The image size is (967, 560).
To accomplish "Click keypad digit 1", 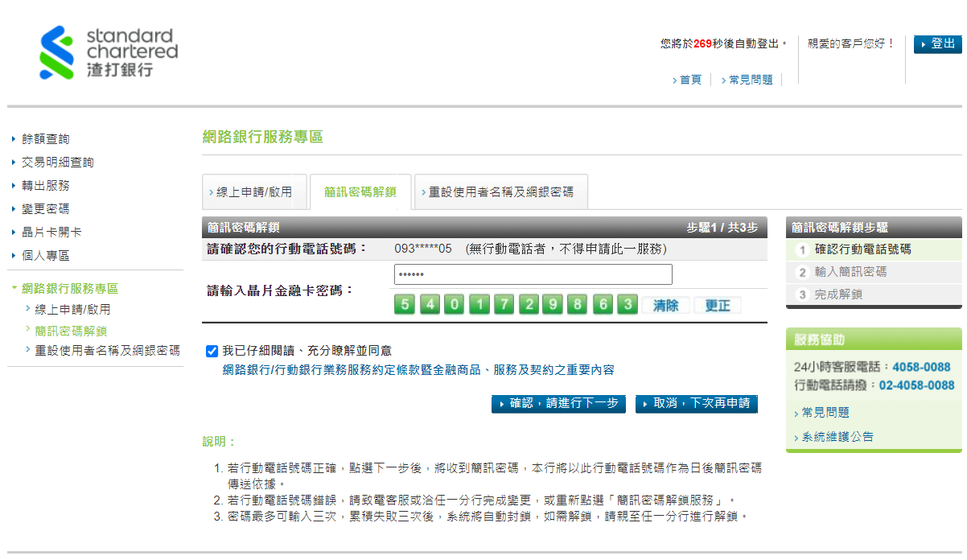I will coord(479,305).
